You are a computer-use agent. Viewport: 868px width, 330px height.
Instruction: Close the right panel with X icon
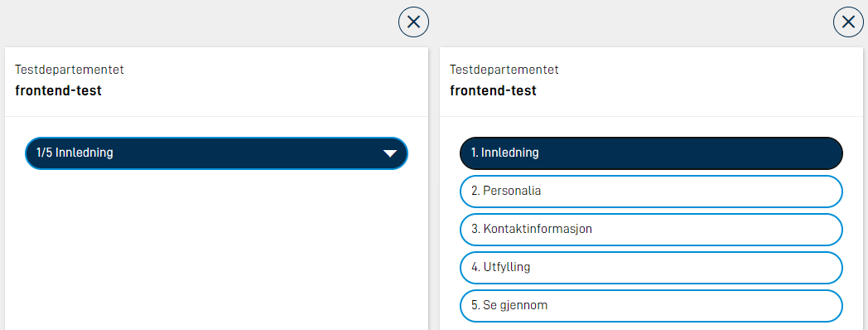coord(848,22)
